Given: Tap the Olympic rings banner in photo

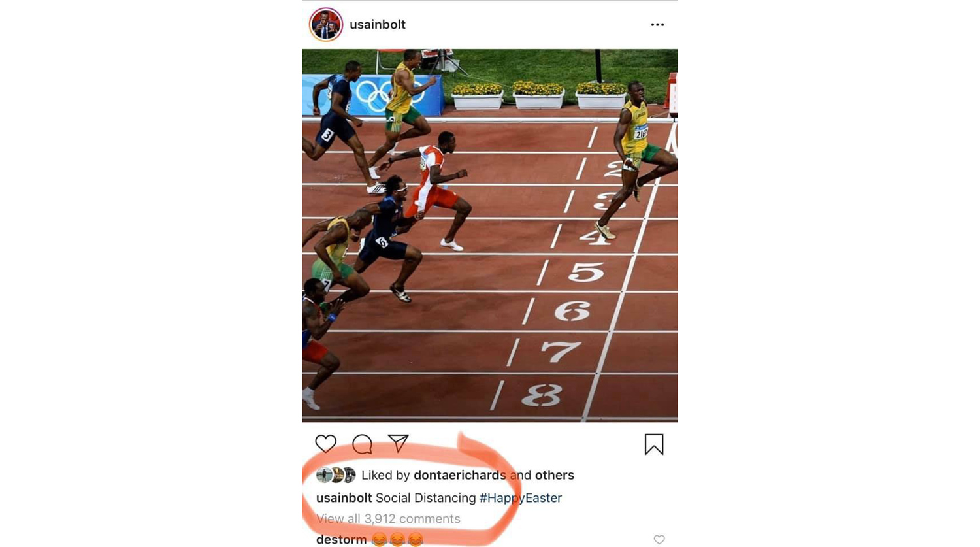Looking at the screenshot, I should [372, 95].
